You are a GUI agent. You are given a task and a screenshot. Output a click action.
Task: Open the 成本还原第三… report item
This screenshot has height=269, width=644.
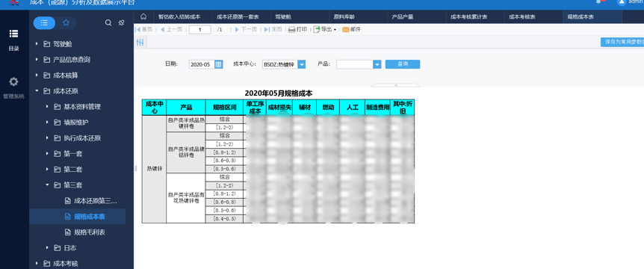96,201
